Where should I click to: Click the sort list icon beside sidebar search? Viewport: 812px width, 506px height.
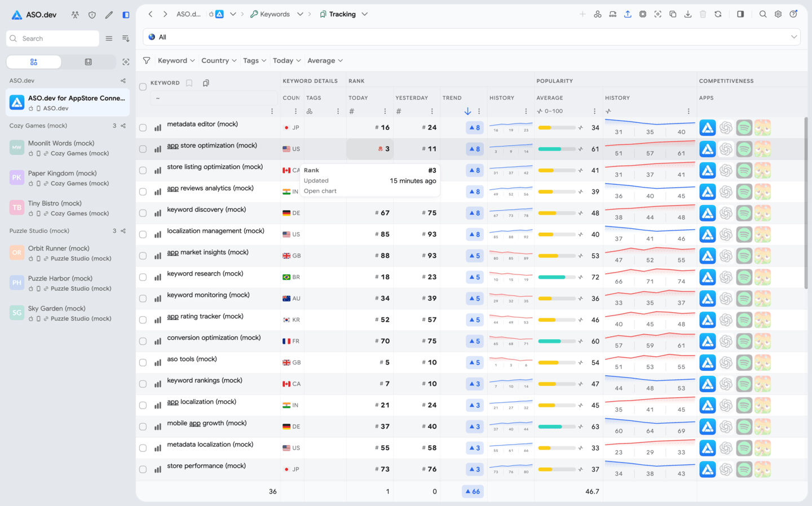(126, 38)
